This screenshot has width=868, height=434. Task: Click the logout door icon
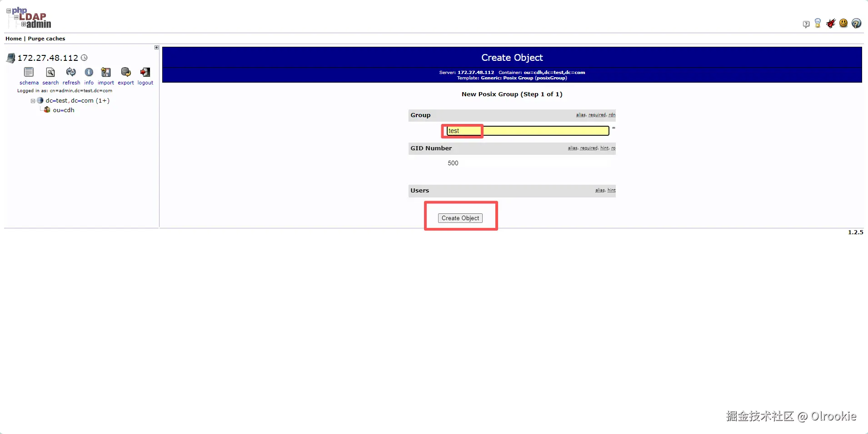[145, 72]
